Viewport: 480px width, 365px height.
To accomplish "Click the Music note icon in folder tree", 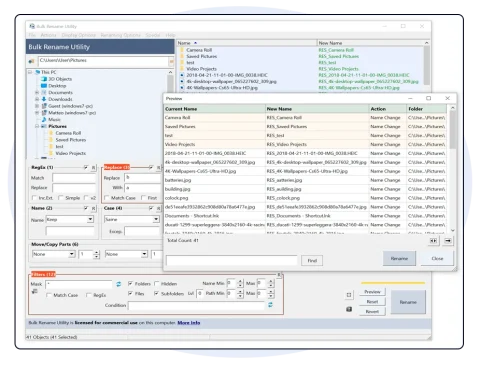I will point(44,119).
